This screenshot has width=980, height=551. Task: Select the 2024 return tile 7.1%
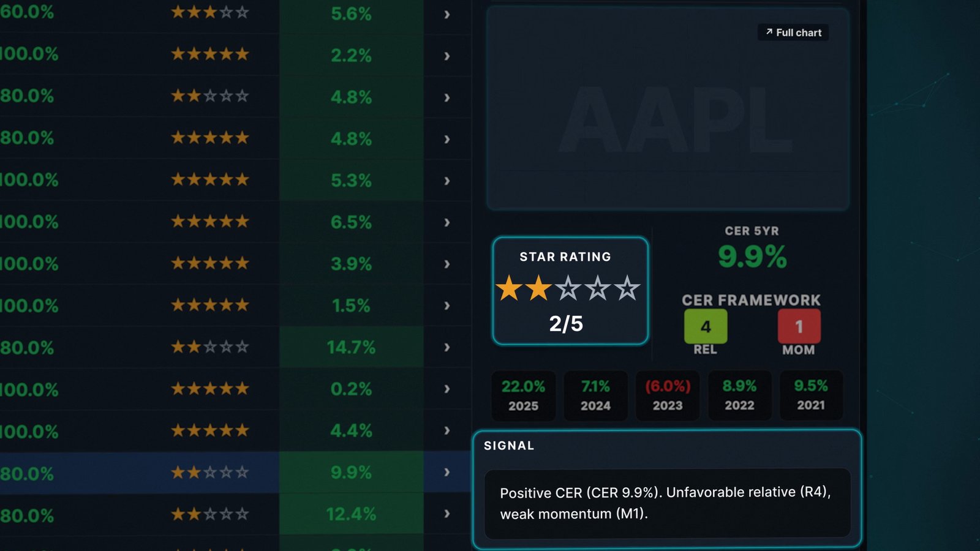595,395
